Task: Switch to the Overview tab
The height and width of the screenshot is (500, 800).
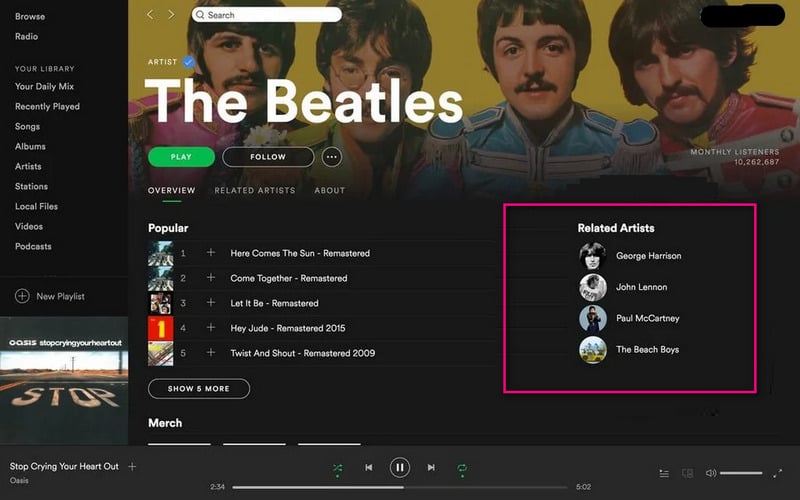Action: [x=171, y=190]
